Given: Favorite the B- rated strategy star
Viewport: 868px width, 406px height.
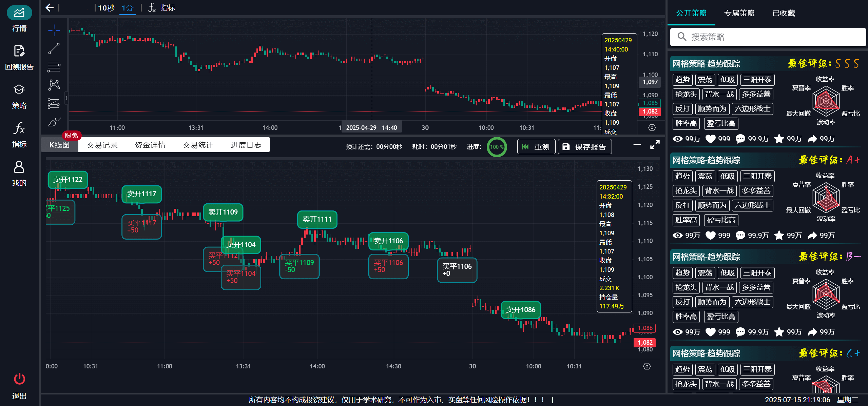Looking at the screenshot, I should point(779,332).
